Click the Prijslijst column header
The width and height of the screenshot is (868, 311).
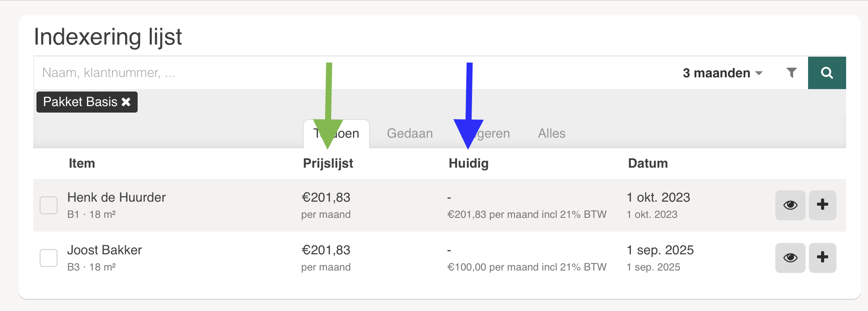coord(328,164)
